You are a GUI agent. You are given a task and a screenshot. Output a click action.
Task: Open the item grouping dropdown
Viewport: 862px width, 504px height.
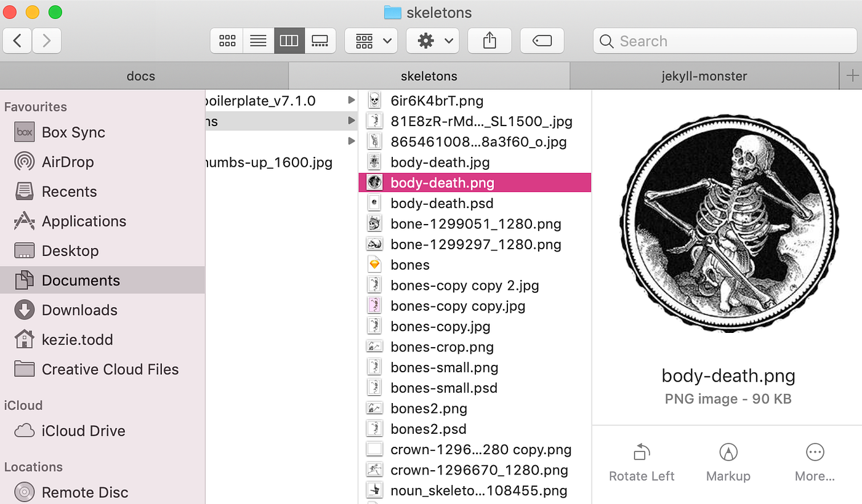[371, 41]
